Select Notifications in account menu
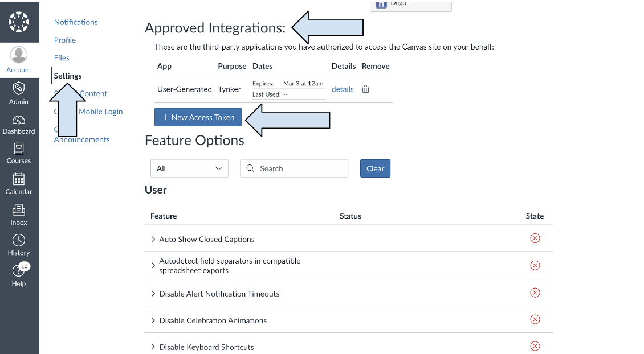Image resolution: width=644 pixels, height=354 pixels. tap(76, 22)
